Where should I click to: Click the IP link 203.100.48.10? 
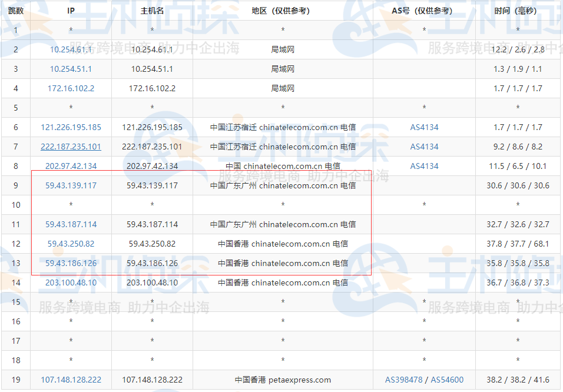[71, 283]
